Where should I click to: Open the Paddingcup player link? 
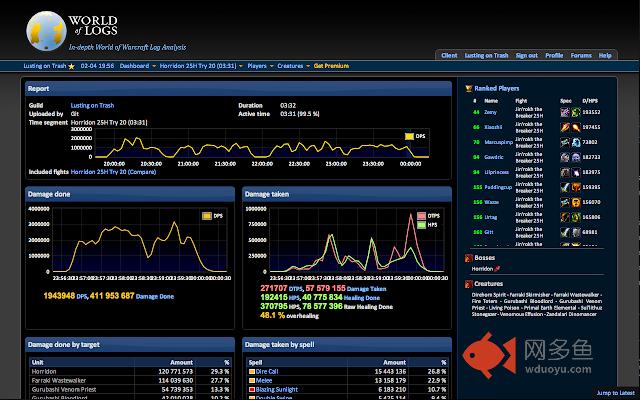(498, 187)
